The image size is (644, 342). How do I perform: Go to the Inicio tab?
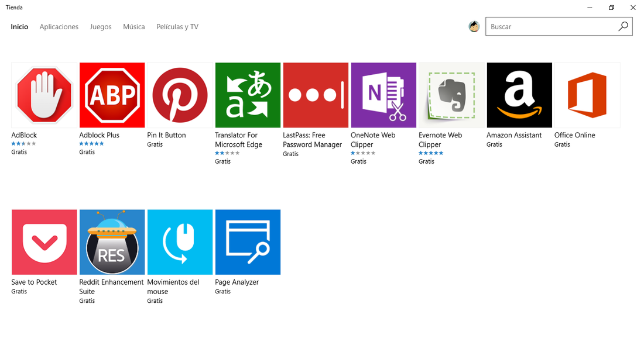pyautogui.click(x=19, y=27)
